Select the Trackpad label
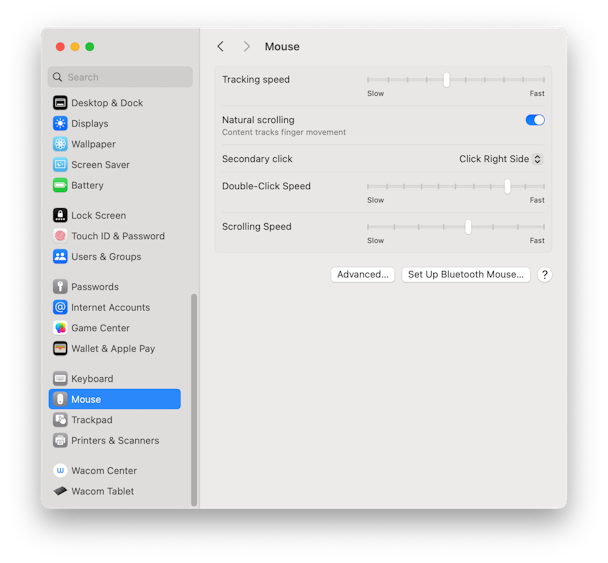Screen dimensions: 608x563 click(92, 420)
